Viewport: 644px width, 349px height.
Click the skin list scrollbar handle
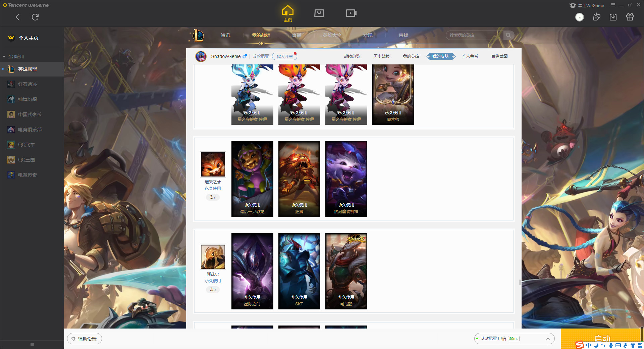520,283
